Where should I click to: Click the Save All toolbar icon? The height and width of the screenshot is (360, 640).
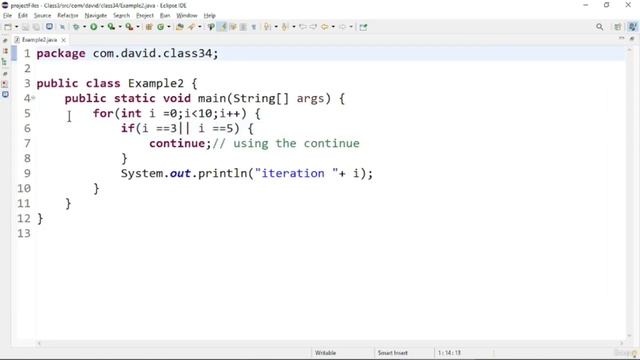[36, 27]
